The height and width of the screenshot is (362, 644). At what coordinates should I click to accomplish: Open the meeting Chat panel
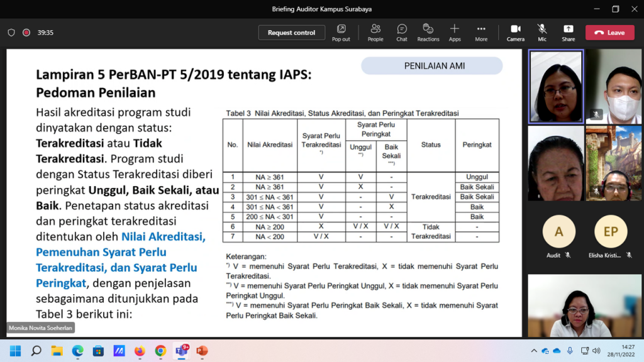click(402, 33)
